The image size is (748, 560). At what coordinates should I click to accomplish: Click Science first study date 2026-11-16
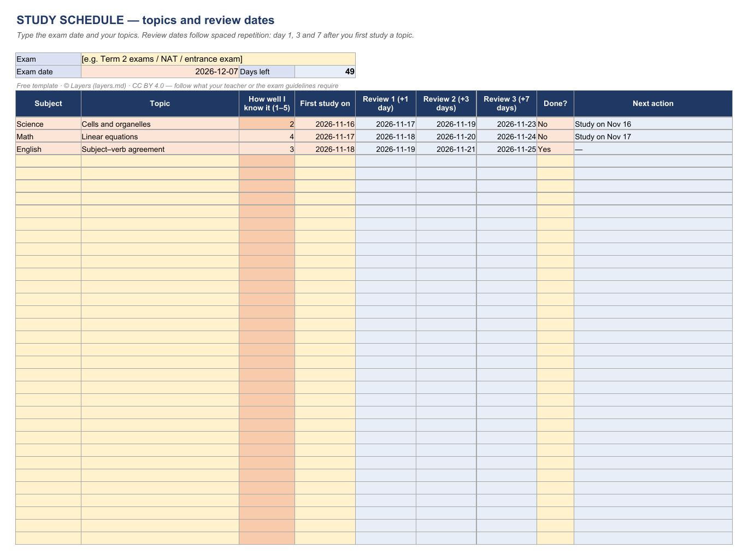[325, 124]
